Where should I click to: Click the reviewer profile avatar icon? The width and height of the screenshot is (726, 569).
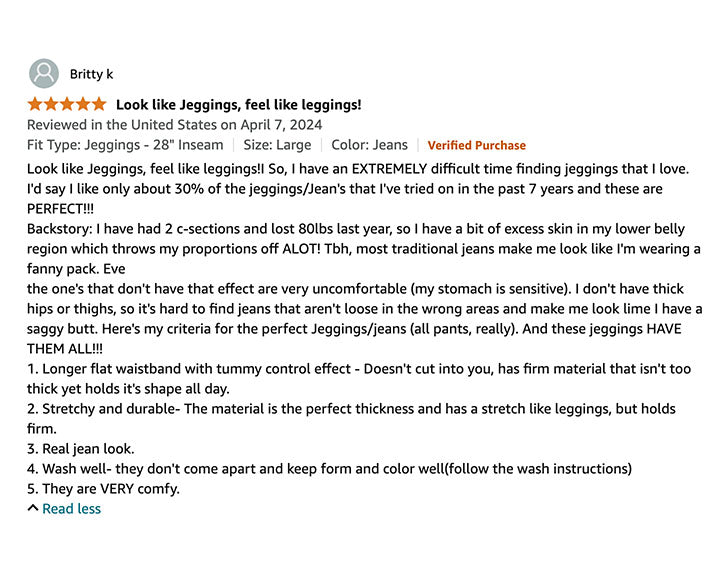click(x=43, y=74)
